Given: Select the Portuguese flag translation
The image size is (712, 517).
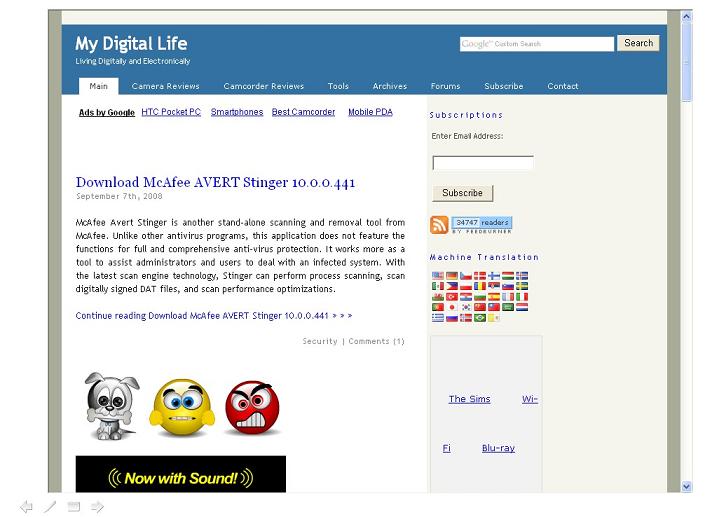Looking at the screenshot, I should pos(438,307).
